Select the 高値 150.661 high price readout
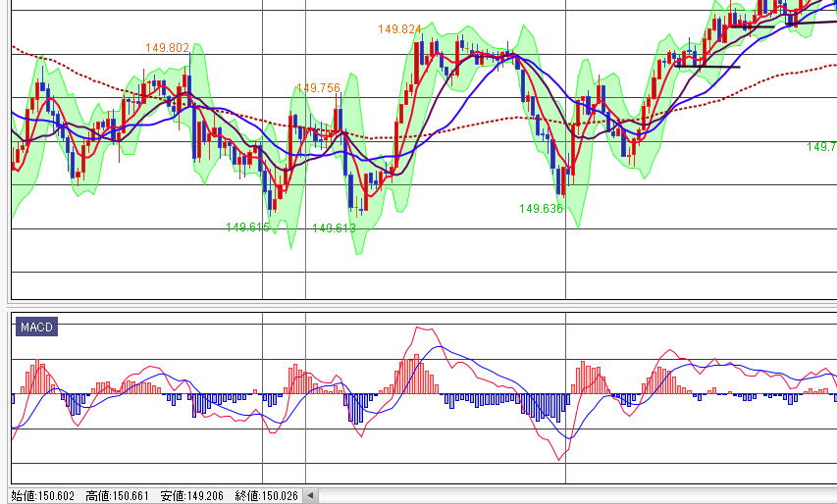The image size is (837, 504). click(117, 495)
